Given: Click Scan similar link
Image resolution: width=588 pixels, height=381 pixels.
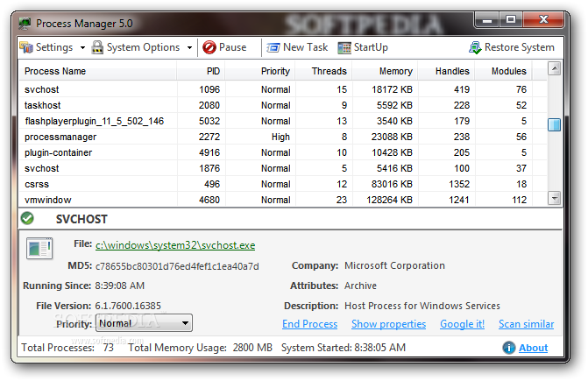Looking at the screenshot, I should tap(526, 324).
